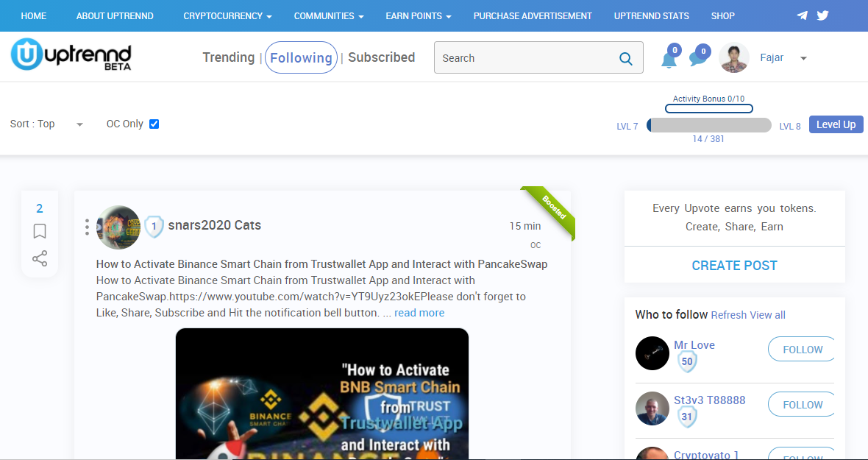Open St3v3 T88888 profile name
This screenshot has width=868, height=460.
pos(710,400)
